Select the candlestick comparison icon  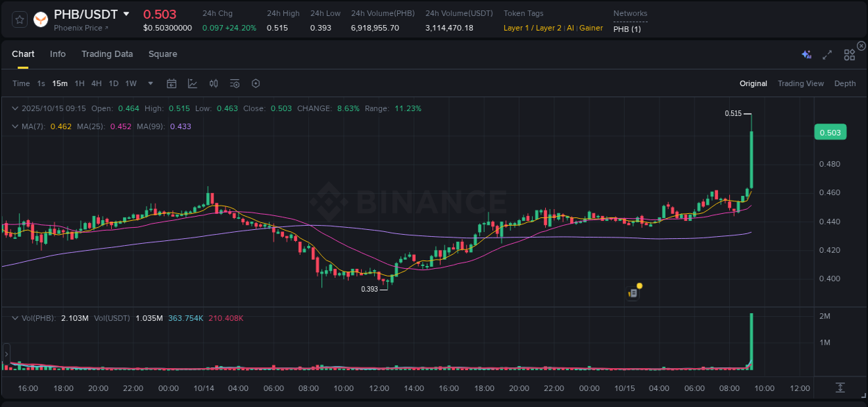tap(213, 83)
